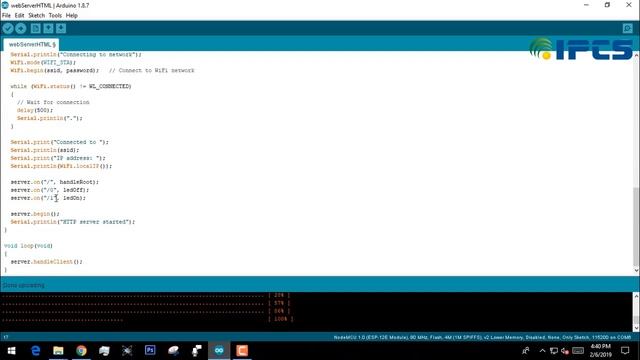Click the editor scroll down arrow
Screen dimensions: 640x360
coord(636,271)
